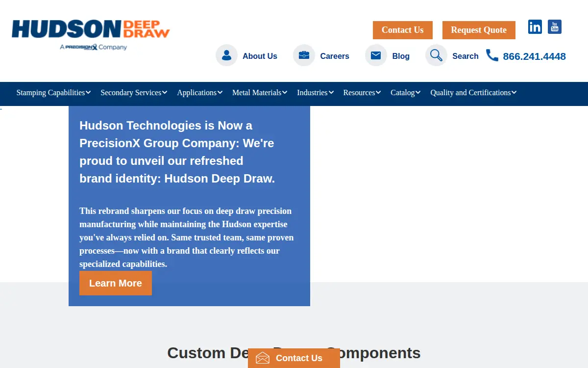Open the Careers link text
This screenshot has height=368, width=588.
pos(335,56)
